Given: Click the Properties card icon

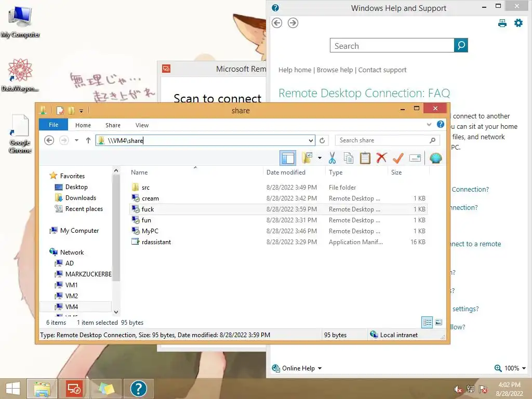Looking at the screenshot, I should 415,158.
